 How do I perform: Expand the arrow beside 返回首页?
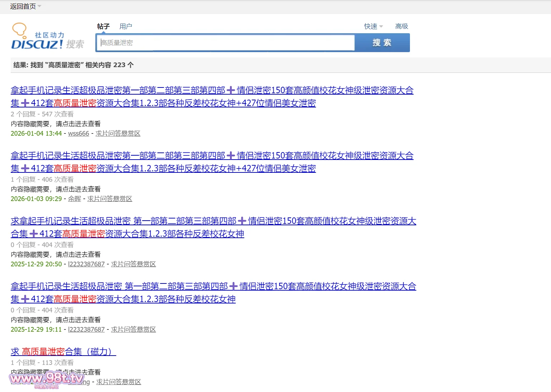click(39, 6)
